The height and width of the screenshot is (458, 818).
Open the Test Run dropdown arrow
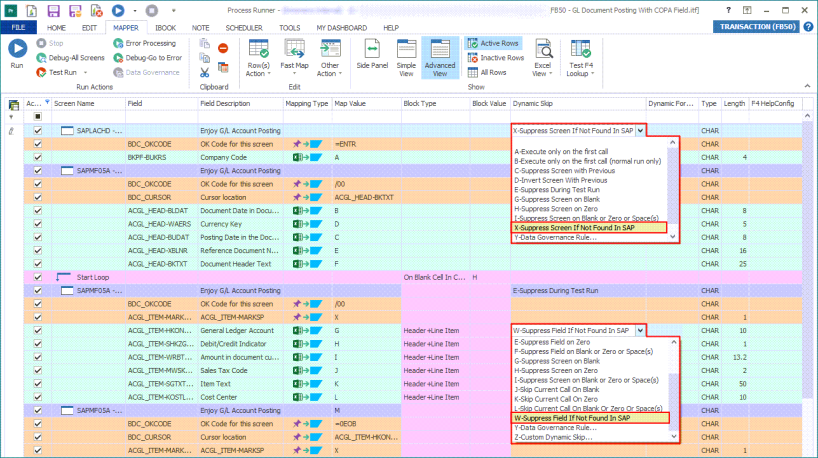[x=86, y=73]
